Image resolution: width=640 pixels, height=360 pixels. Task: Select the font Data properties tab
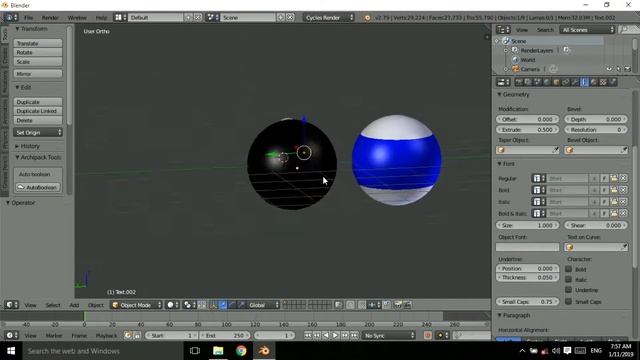pyautogui.click(x=584, y=82)
